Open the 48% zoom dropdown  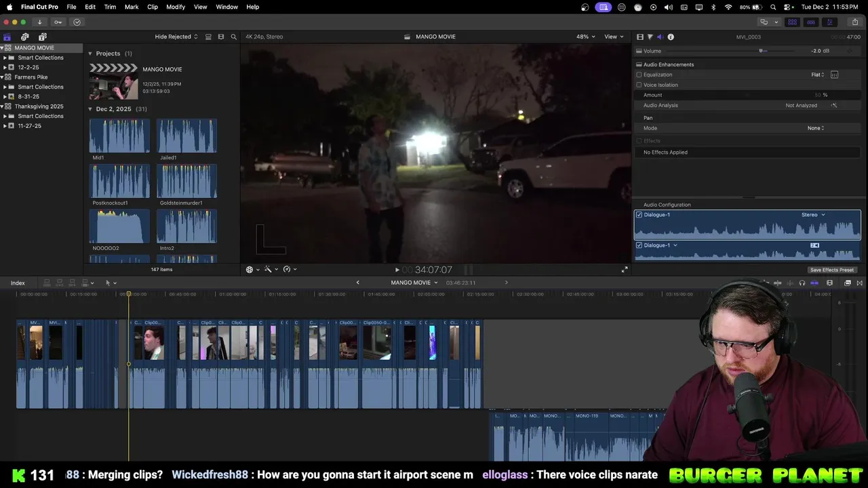pos(586,37)
